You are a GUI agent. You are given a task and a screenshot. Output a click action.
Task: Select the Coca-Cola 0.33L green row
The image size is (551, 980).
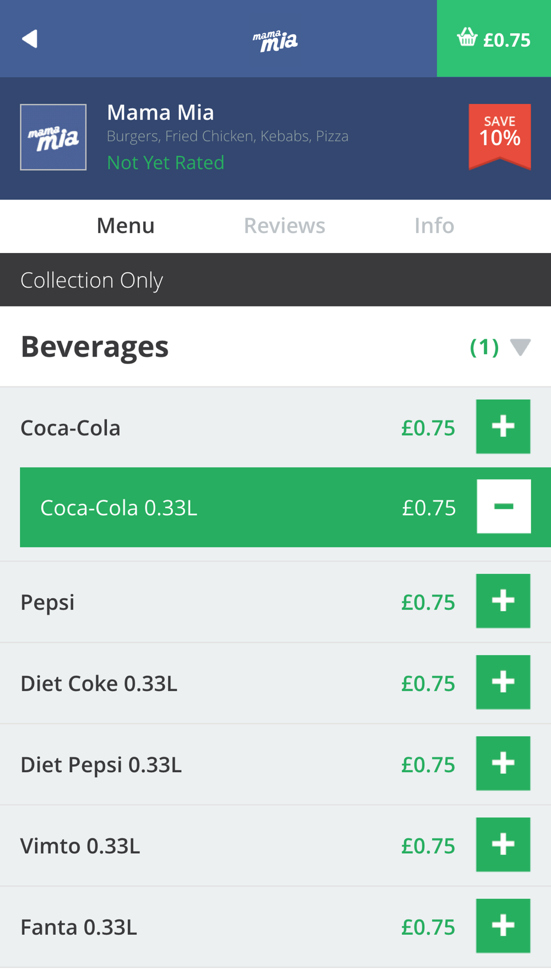pyautogui.click(x=285, y=507)
